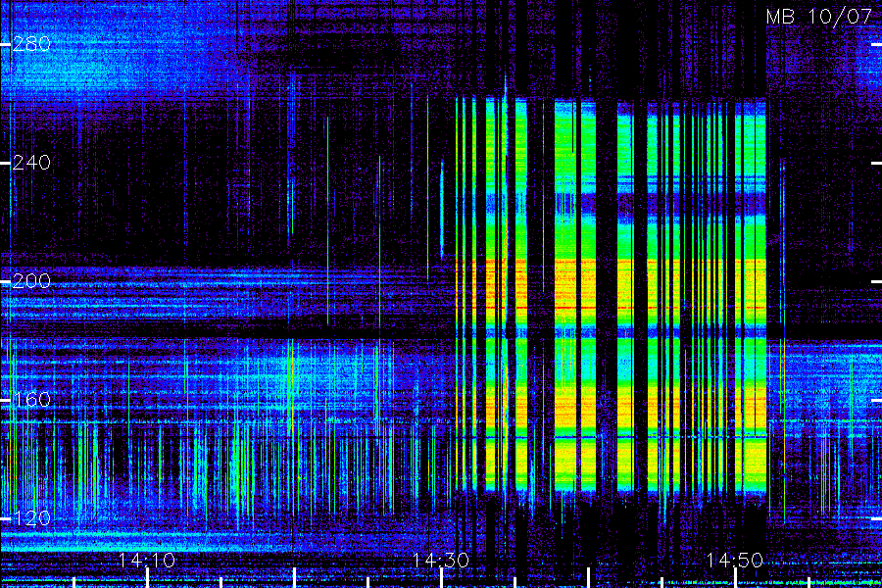The image size is (882, 588).
Task: Select the MB 10/07 date label
Action: tap(818, 17)
